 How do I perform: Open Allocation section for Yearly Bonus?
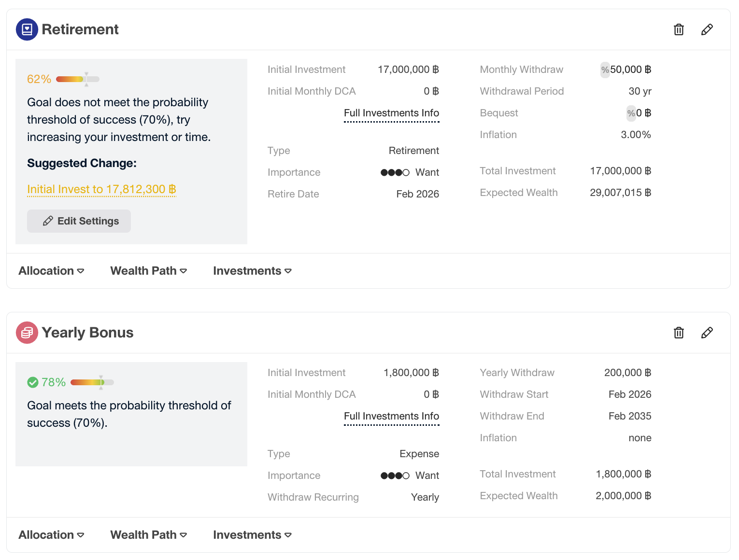51,535
